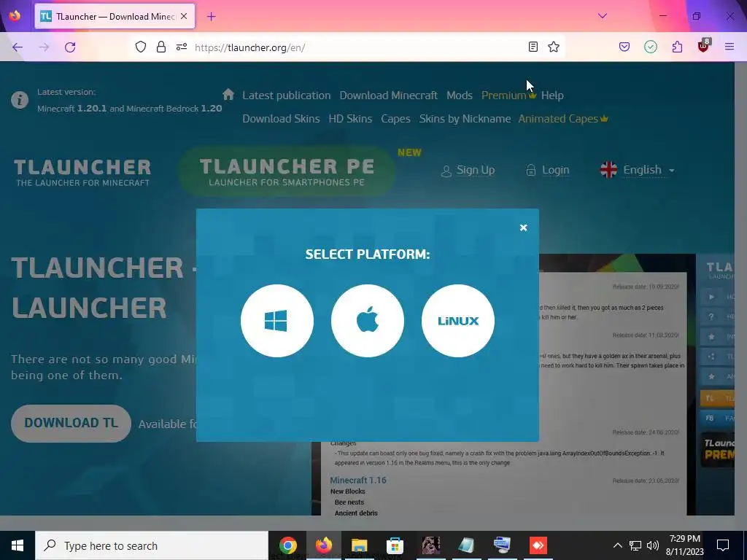747x560 pixels.
Task: Reload the page with refresh icon
Action: 70,47
